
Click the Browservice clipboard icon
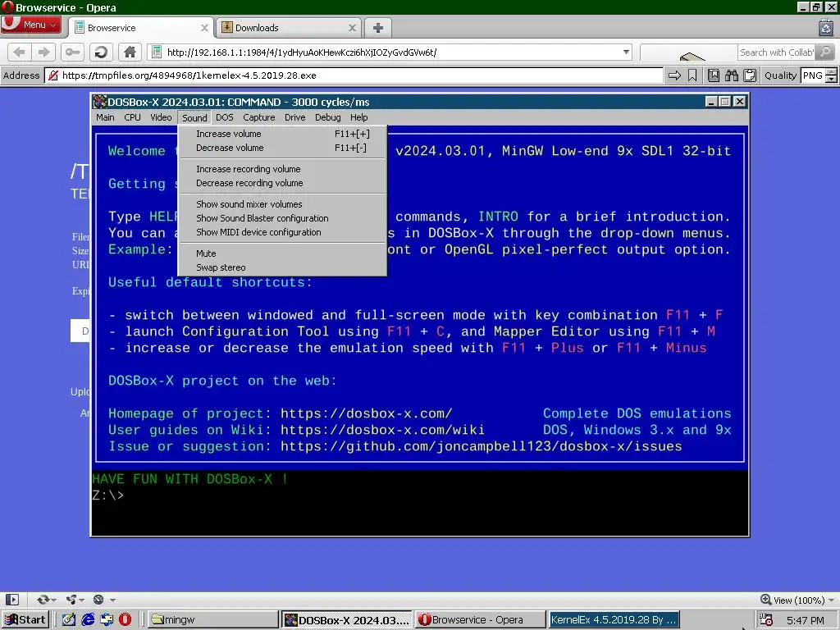tap(750, 75)
